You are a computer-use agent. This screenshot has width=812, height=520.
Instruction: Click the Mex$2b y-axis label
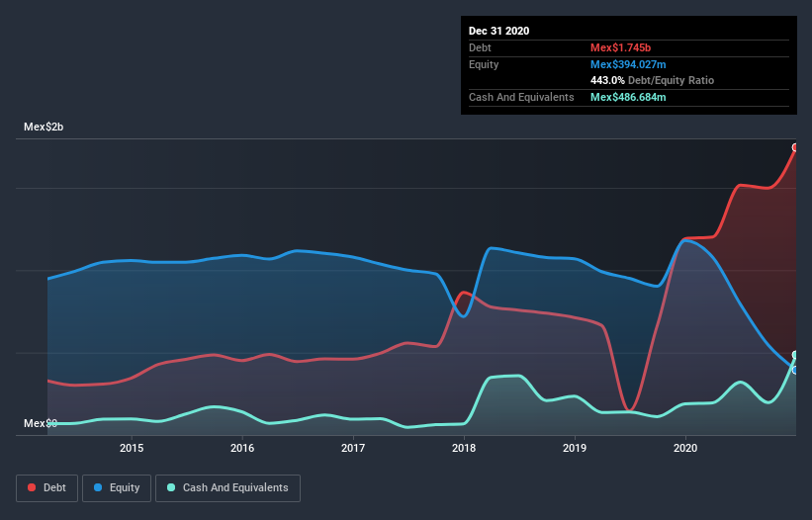click(x=44, y=127)
